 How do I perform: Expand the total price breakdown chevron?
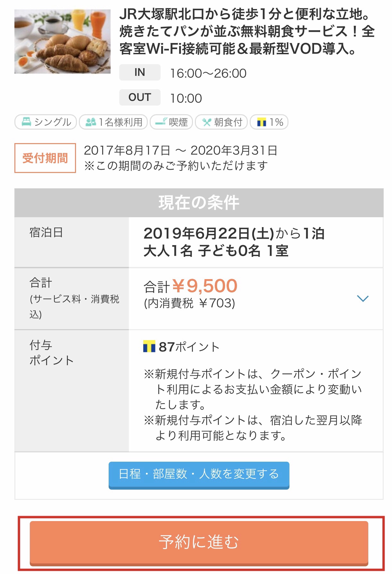(363, 298)
